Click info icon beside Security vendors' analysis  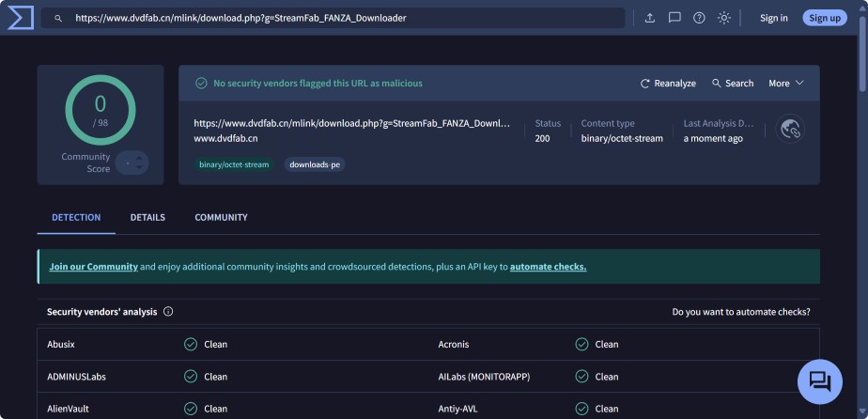coord(168,312)
